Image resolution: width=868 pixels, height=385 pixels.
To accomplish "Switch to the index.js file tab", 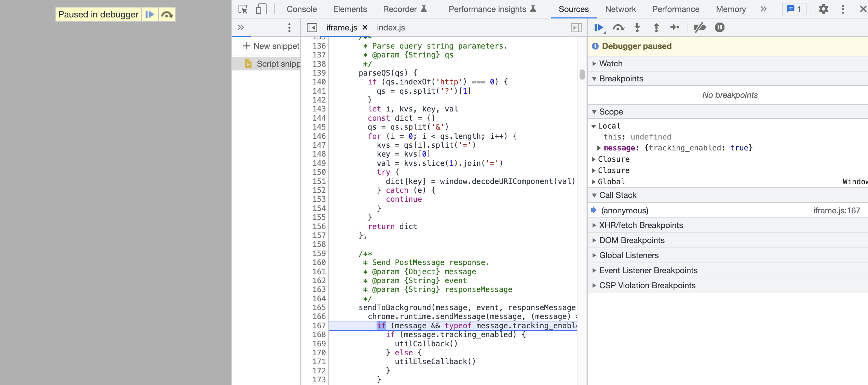I will point(391,28).
